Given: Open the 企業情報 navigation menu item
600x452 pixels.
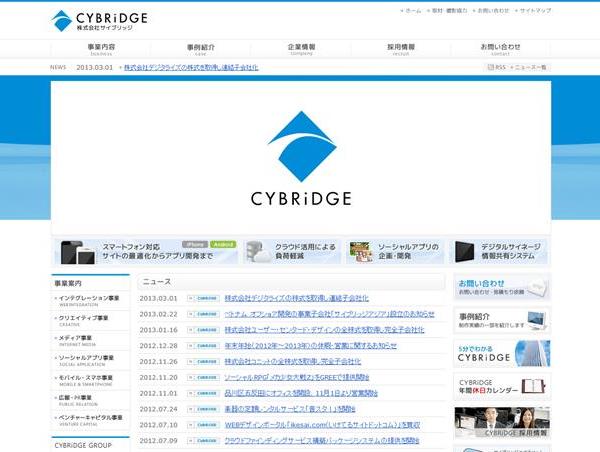Looking at the screenshot, I should tap(301, 49).
